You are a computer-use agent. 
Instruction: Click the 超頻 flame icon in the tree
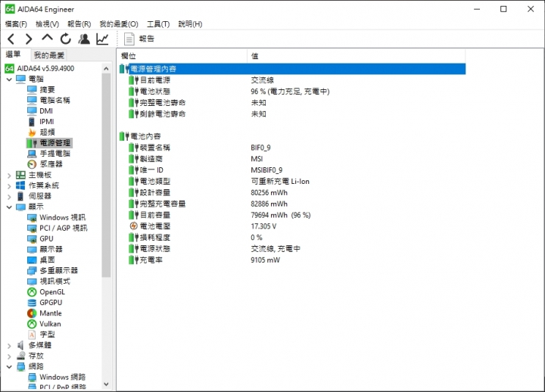[32, 132]
